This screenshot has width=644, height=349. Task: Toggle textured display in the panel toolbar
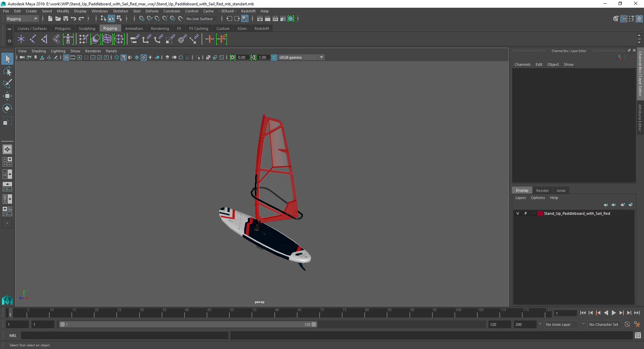point(144,57)
